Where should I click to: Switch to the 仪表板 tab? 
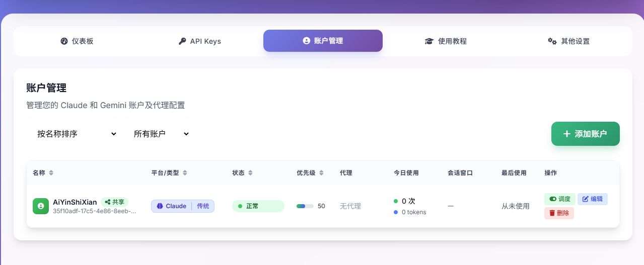77,41
